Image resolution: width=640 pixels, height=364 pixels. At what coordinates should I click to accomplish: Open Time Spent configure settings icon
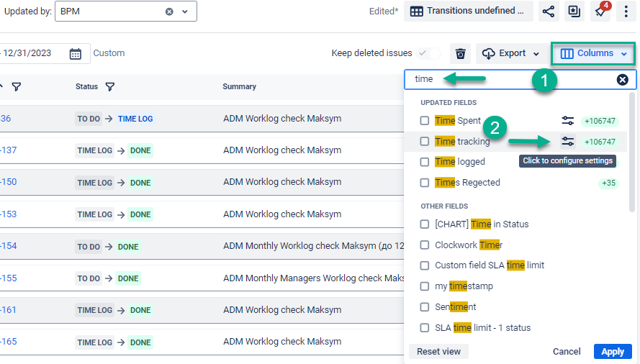[x=568, y=121]
